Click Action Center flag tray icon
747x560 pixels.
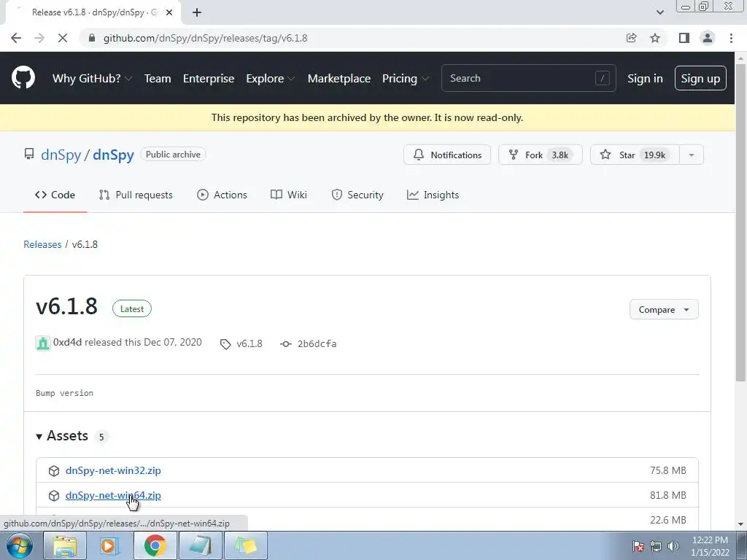[638, 546]
